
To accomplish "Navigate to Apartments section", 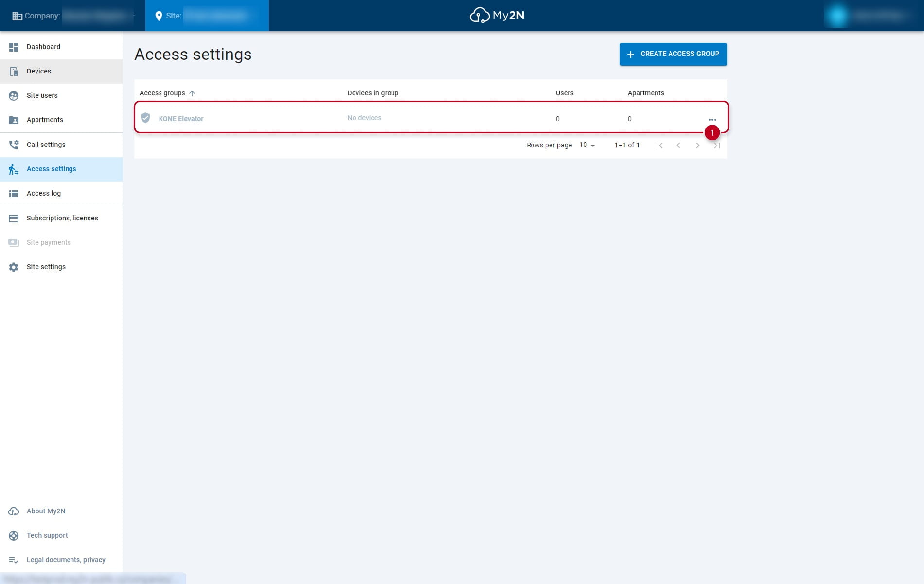I will point(61,120).
